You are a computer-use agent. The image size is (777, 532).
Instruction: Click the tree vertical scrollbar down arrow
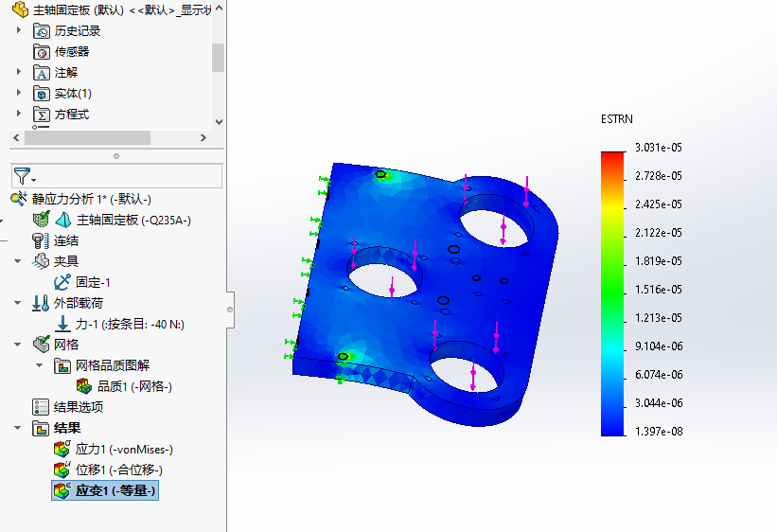(219, 121)
